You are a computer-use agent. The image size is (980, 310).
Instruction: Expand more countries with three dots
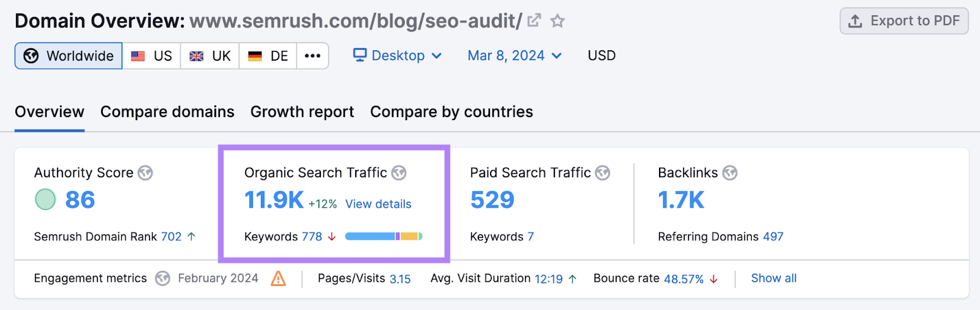pyautogui.click(x=312, y=56)
